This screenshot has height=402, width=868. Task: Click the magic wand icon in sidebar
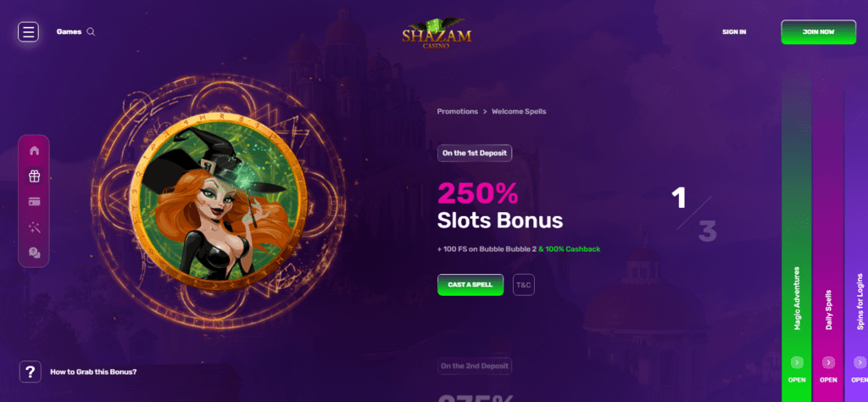tap(34, 227)
